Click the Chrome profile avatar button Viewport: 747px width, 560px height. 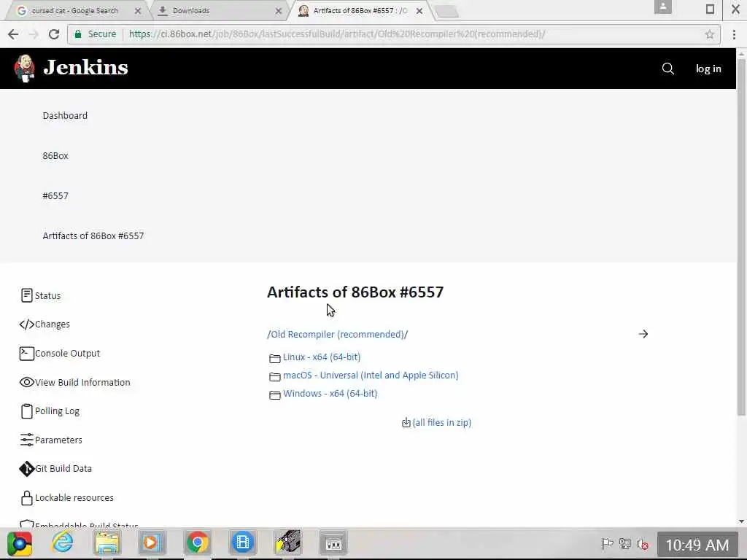[x=662, y=7]
